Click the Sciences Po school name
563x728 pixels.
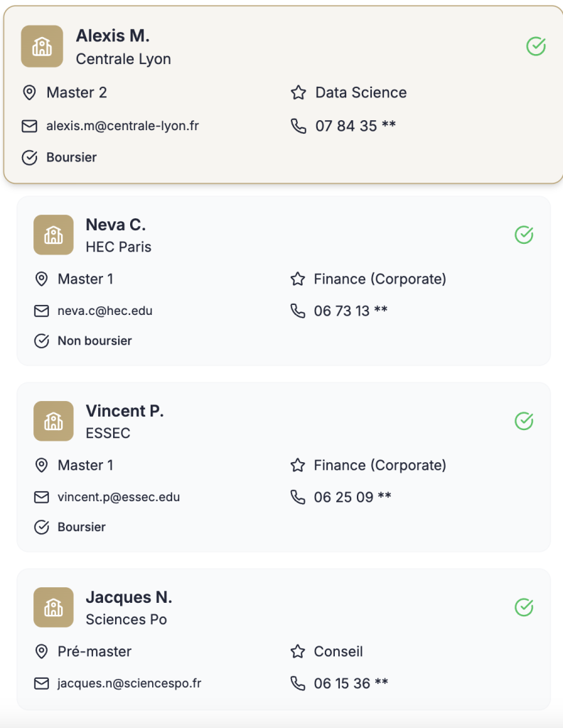pos(126,619)
